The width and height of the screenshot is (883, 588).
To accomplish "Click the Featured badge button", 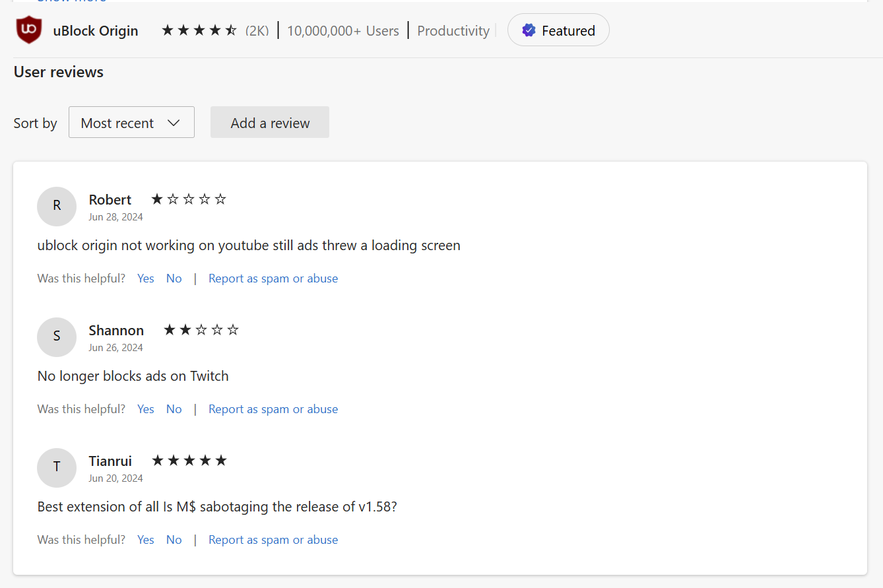I will pyautogui.click(x=558, y=30).
